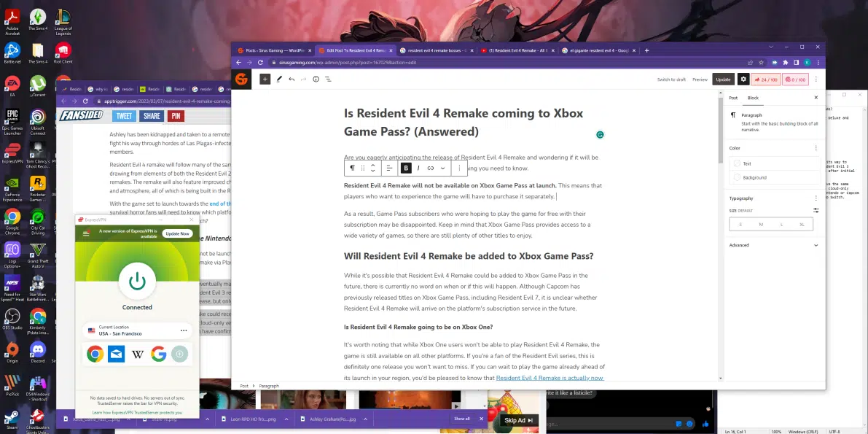
Task: Open the ExpressVPN hamburger menu
Action: (x=87, y=233)
